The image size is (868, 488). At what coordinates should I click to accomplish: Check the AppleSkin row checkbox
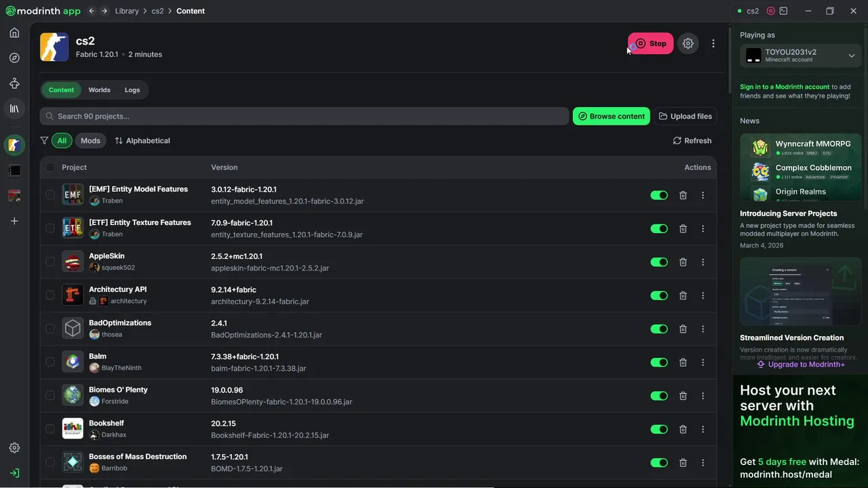point(50,262)
